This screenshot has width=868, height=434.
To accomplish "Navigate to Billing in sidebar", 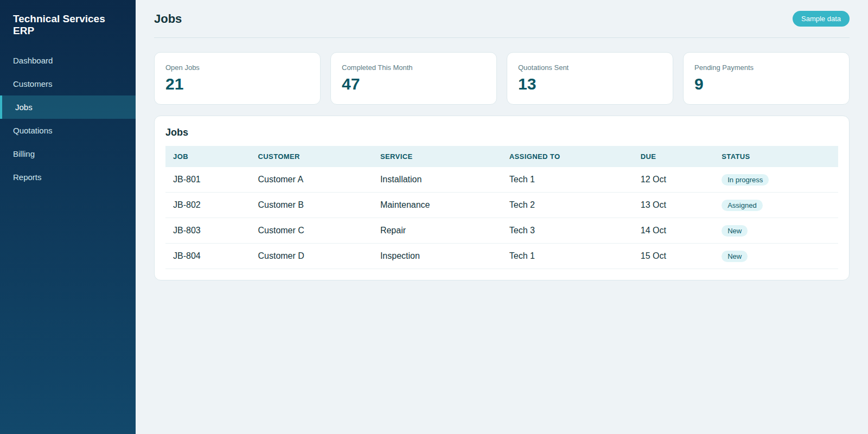I will [68, 154].
